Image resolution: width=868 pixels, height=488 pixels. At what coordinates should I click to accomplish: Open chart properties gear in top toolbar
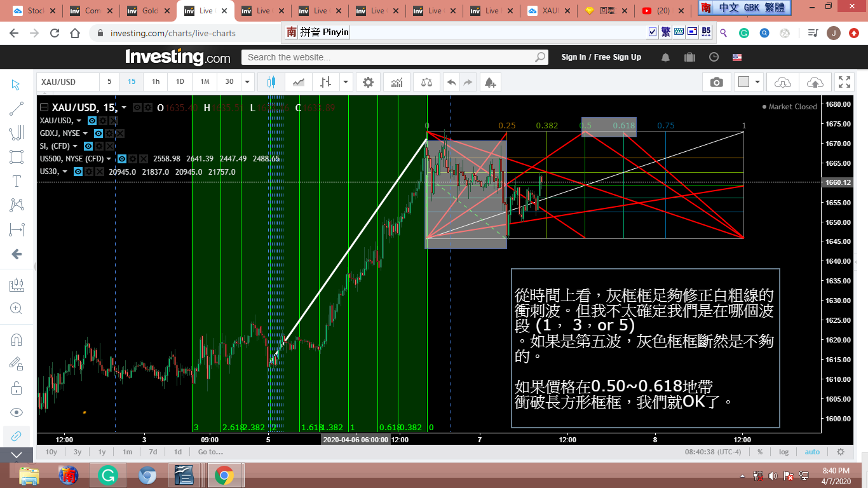pos(368,82)
